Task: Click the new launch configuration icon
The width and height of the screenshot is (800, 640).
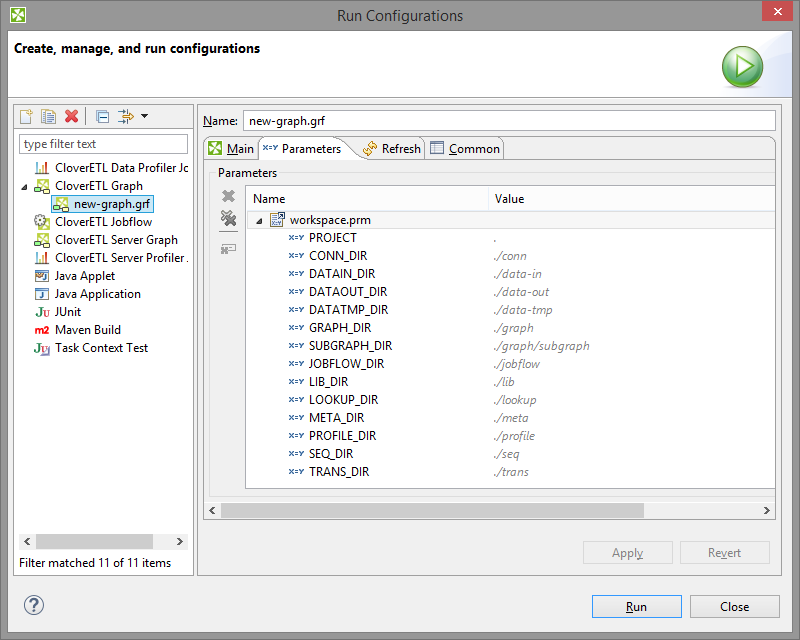Action: 27,117
